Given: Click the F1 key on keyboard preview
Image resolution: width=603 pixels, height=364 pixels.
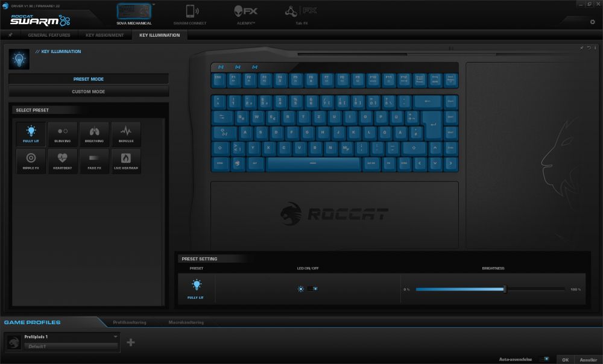Looking at the screenshot, I should (x=233, y=80).
